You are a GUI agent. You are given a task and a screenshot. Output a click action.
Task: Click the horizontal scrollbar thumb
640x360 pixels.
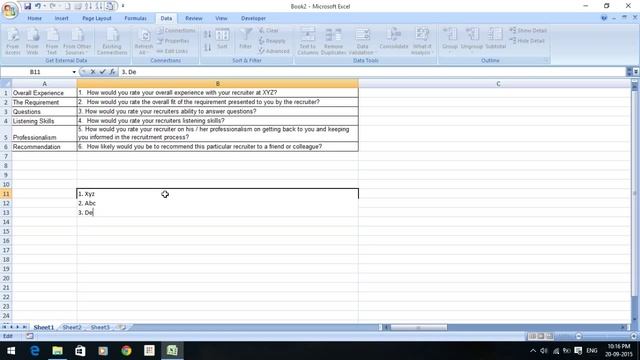[418, 327]
